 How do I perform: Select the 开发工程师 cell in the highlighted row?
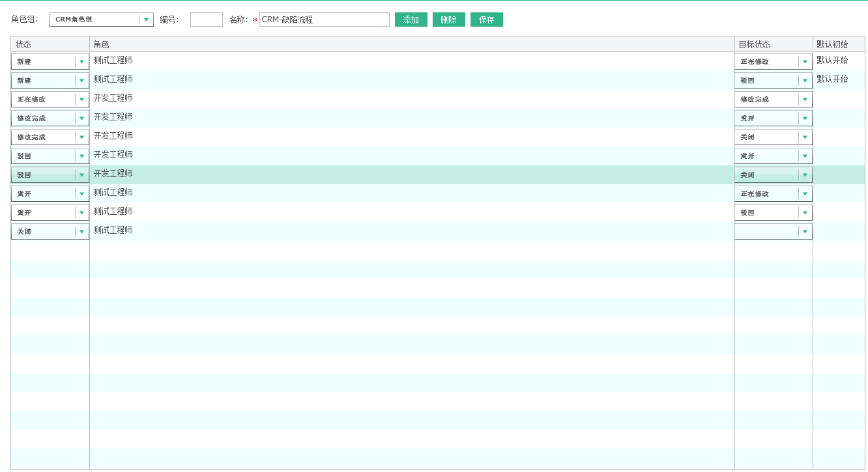click(x=113, y=174)
